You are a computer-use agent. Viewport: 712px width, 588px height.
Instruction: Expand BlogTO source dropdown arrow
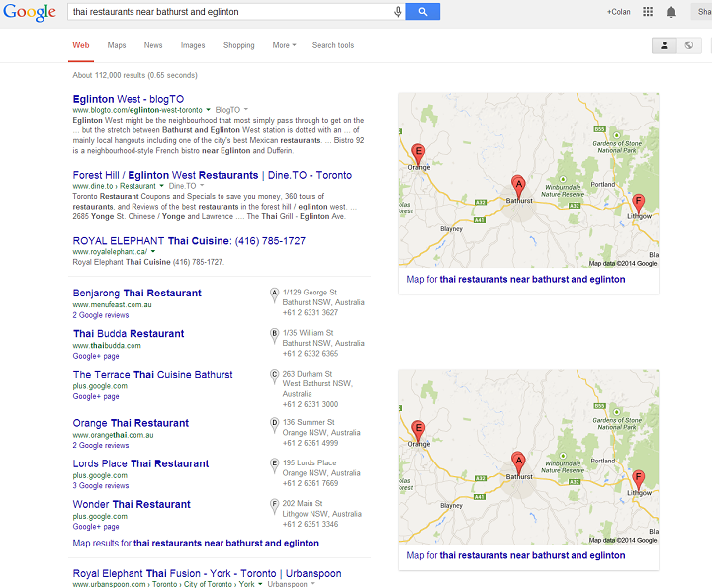click(x=246, y=110)
